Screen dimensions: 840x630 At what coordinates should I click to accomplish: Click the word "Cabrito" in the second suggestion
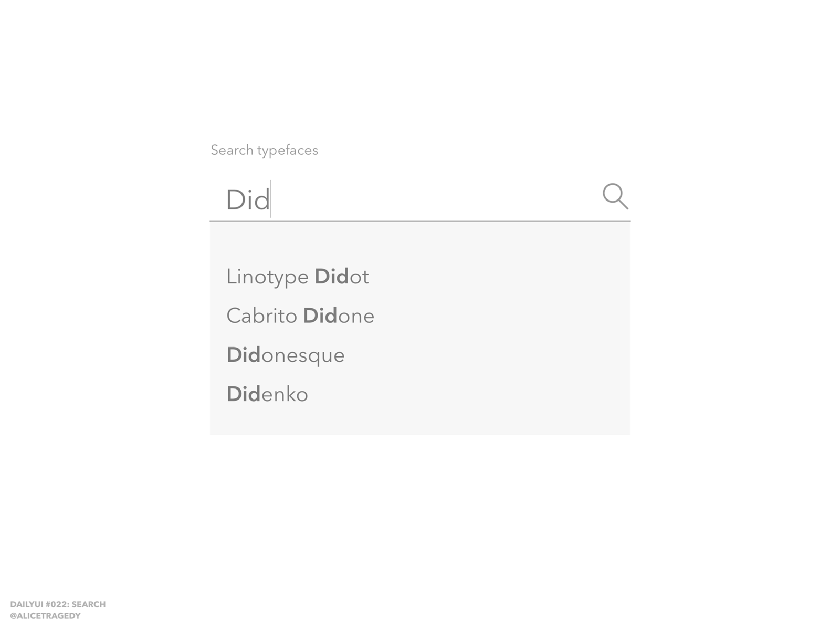tap(261, 316)
